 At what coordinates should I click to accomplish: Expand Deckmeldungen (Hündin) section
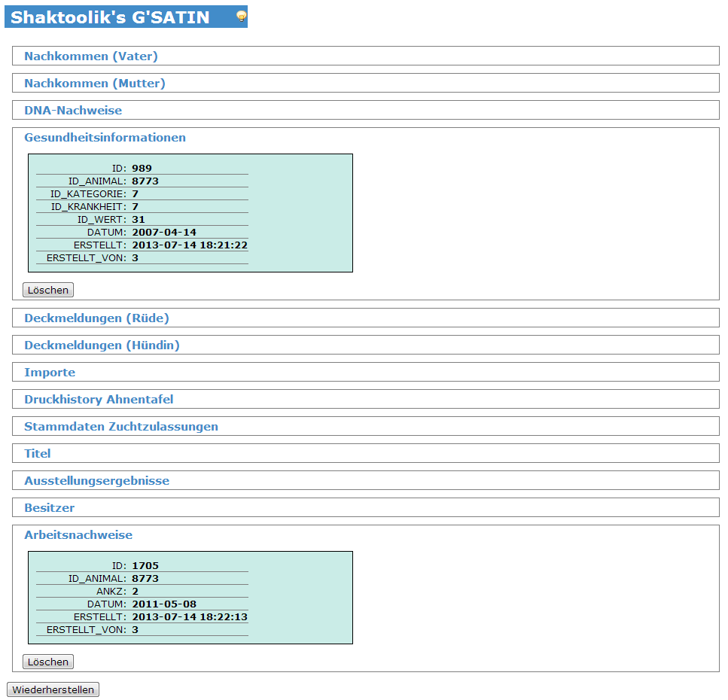pos(102,345)
